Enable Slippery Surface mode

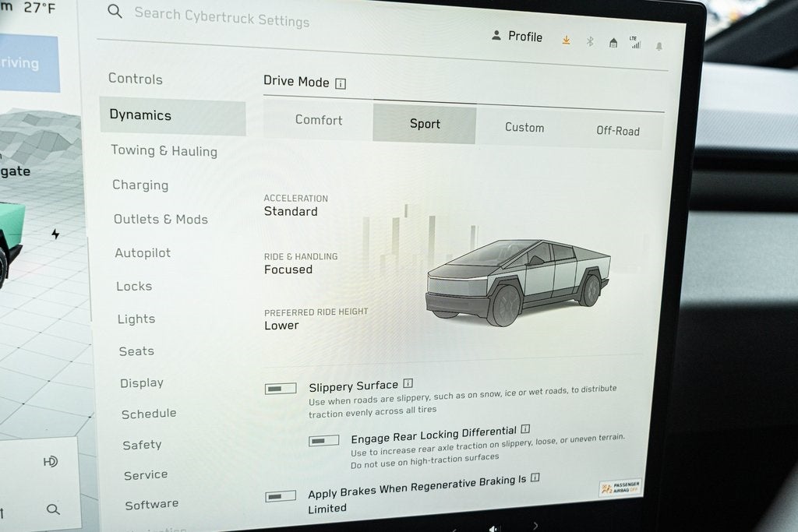(280, 387)
